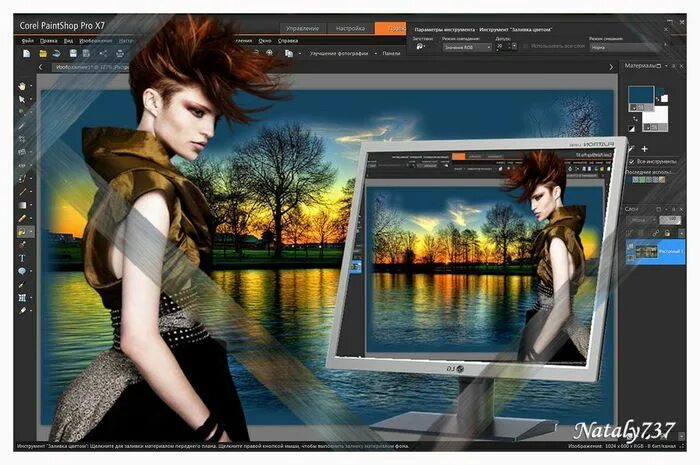The image size is (700, 465).
Task: Open the 'Справка' menu
Action: tap(288, 41)
